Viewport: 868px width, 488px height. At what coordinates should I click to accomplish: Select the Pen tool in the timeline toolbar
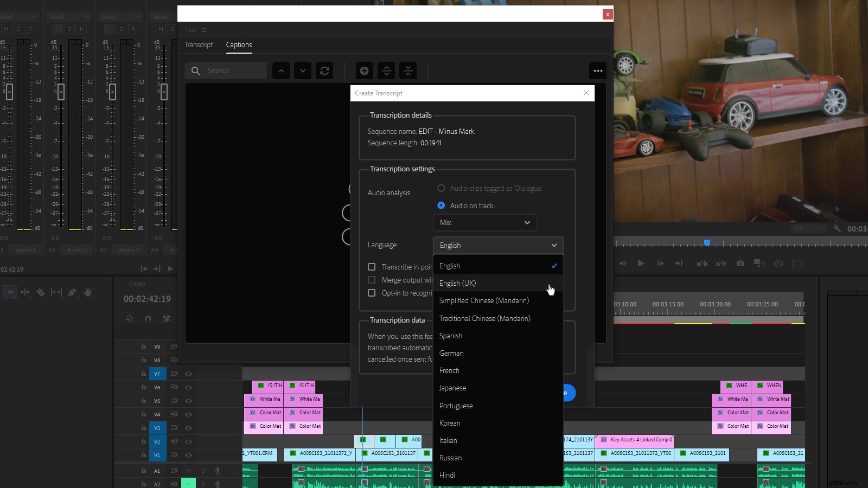tap(72, 292)
